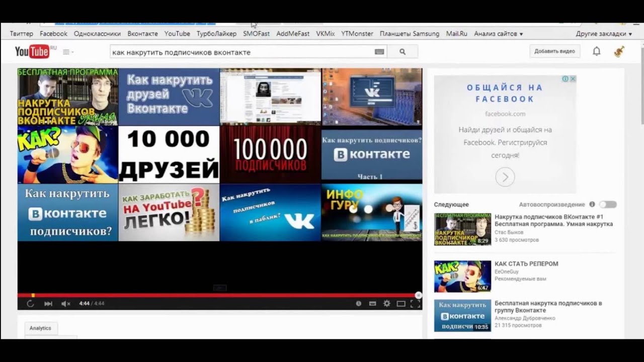This screenshot has height=362, width=644.
Task: Unmute the player volume icon
Action: pos(65,304)
